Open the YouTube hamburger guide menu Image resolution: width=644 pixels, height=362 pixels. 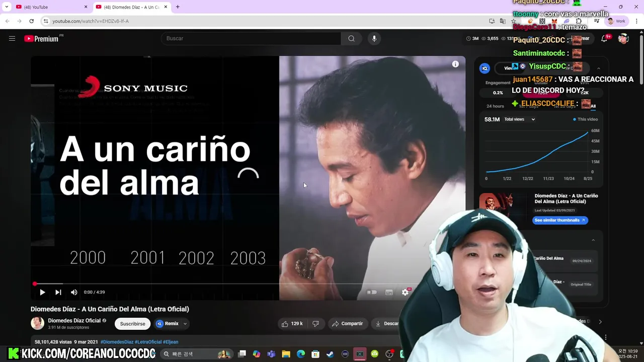pyautogui.click(x=12, y=38)
